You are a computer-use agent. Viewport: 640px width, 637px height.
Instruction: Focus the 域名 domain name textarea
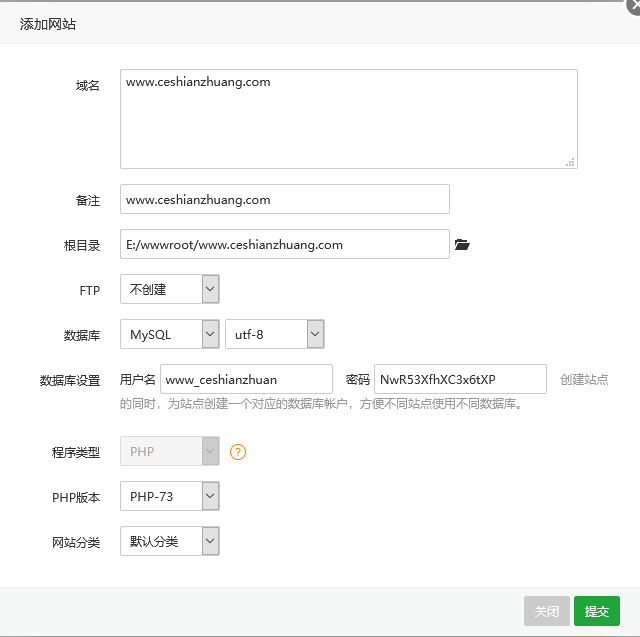[349, 119]
